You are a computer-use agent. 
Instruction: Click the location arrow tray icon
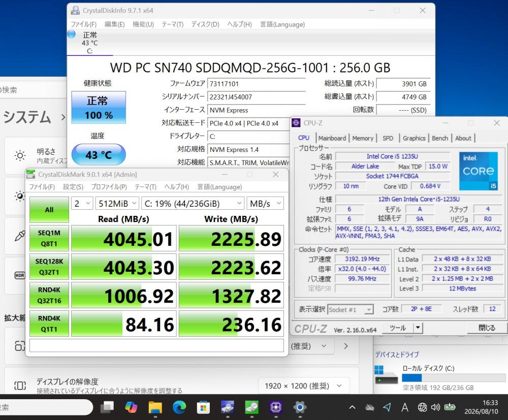pos(387,407)
